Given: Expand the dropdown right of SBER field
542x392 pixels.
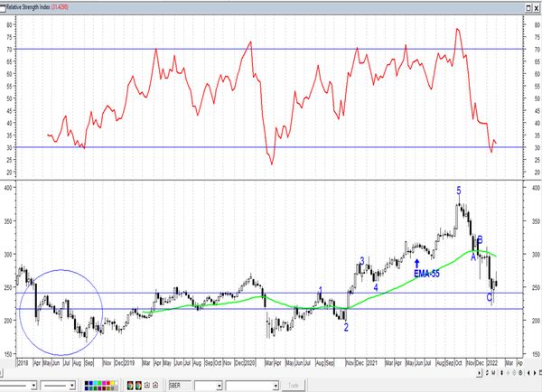Looking at the screenshot, I should [x=218, y=386].
